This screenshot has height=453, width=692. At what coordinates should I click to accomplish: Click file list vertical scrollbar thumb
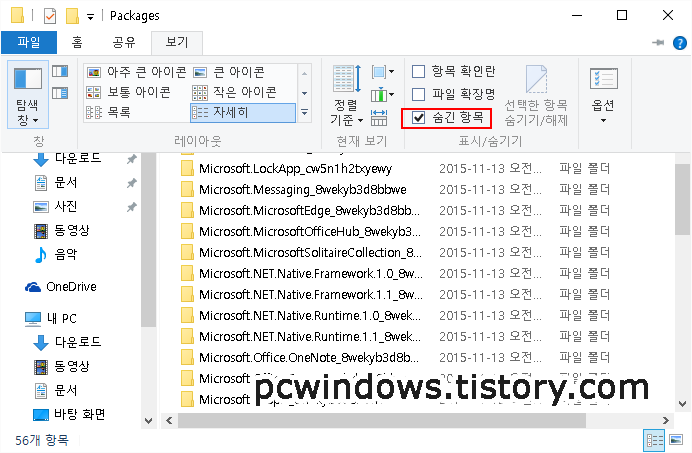pos(682,200)
